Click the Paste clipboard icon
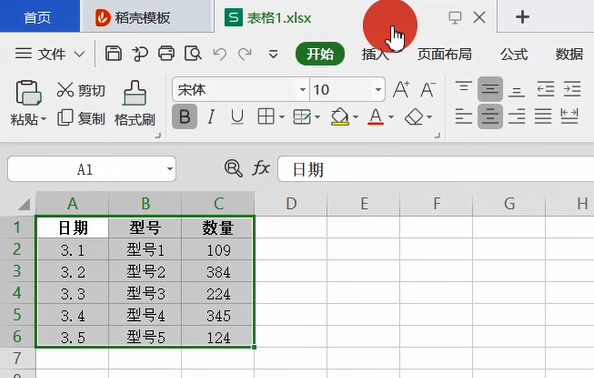594x378 pixels. (28, 92)
